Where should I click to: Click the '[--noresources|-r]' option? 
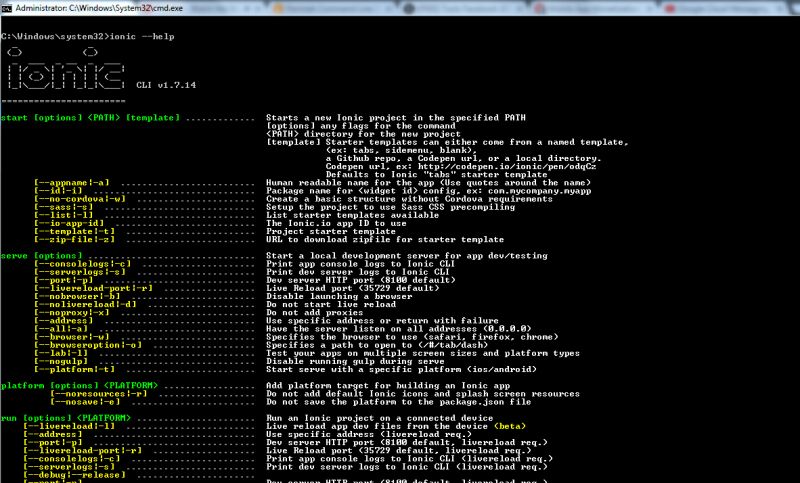pyautogui.click(x=98, y=394)
